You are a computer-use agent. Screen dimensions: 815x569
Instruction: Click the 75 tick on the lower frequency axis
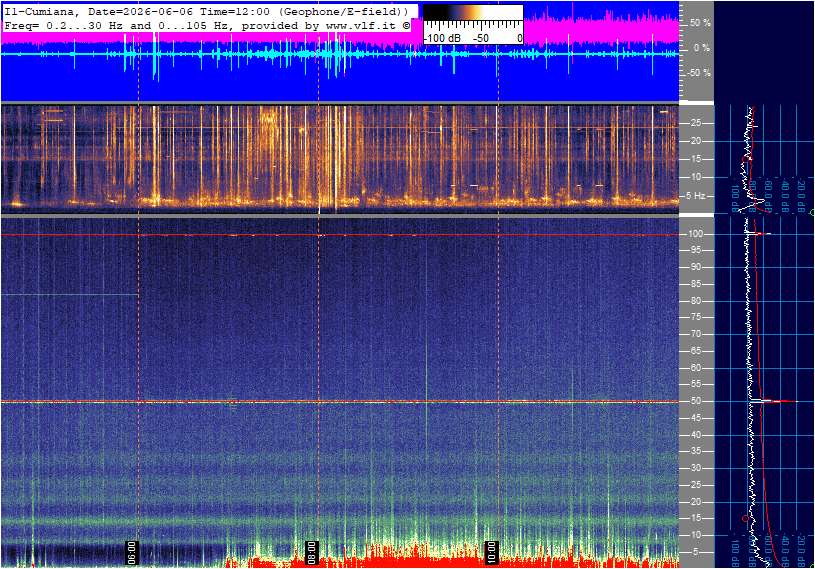[695, 317]
